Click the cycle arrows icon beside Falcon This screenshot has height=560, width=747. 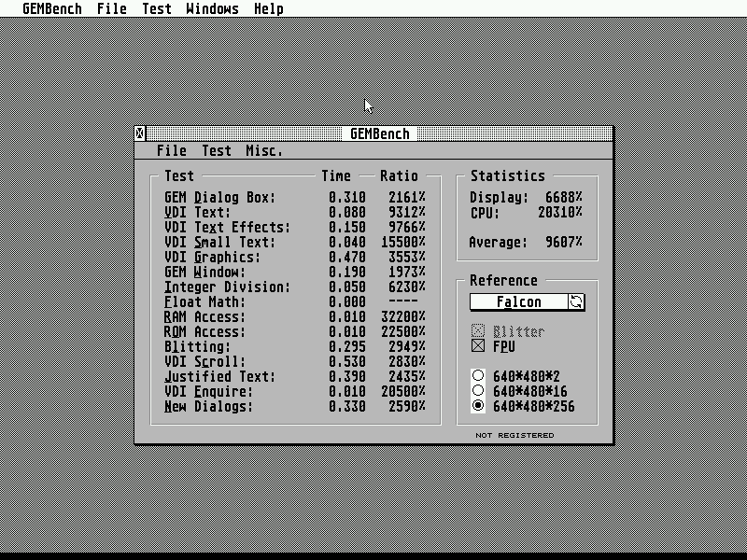point(576,301)
